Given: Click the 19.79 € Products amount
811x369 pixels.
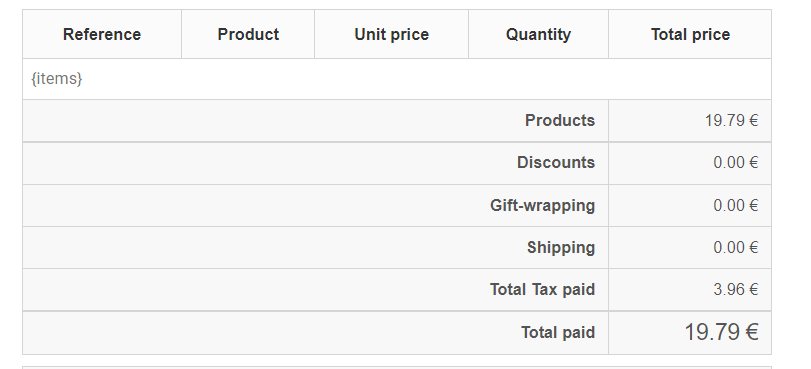Looking at the screenshot, I should (731, 121).
